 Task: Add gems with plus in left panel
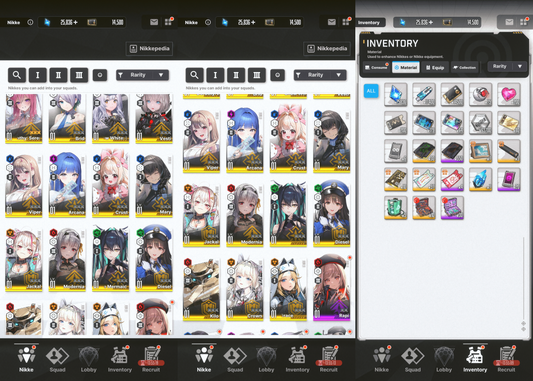click(x=75, y=22)
